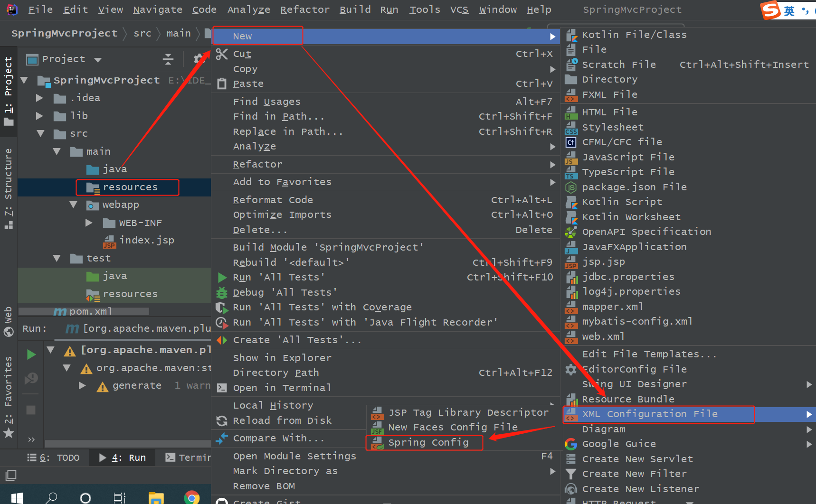Select Find Usages in context menu
816x504 pixels.
click(386, 102)
